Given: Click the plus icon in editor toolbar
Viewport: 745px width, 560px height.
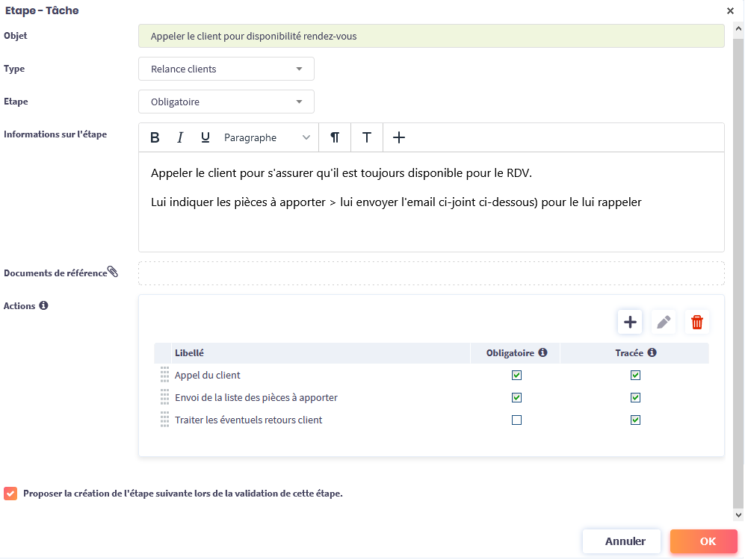Looking at the screenshot, I should [x=399, y=137].
